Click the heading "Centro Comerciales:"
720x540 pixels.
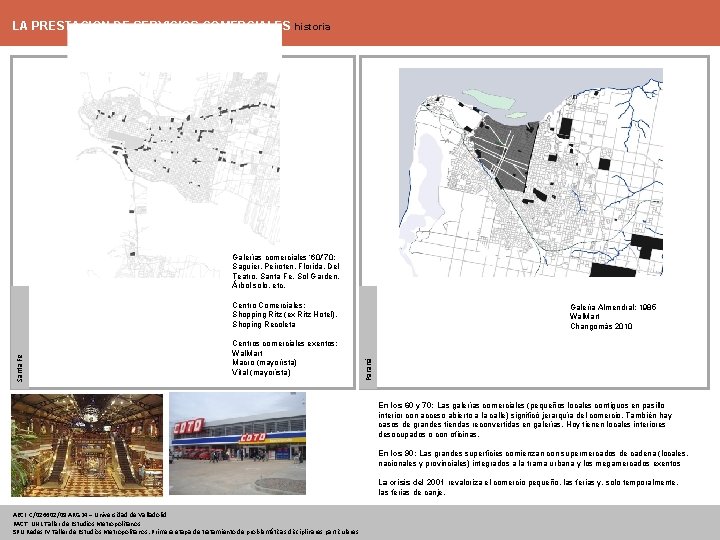tap(269, 305)
